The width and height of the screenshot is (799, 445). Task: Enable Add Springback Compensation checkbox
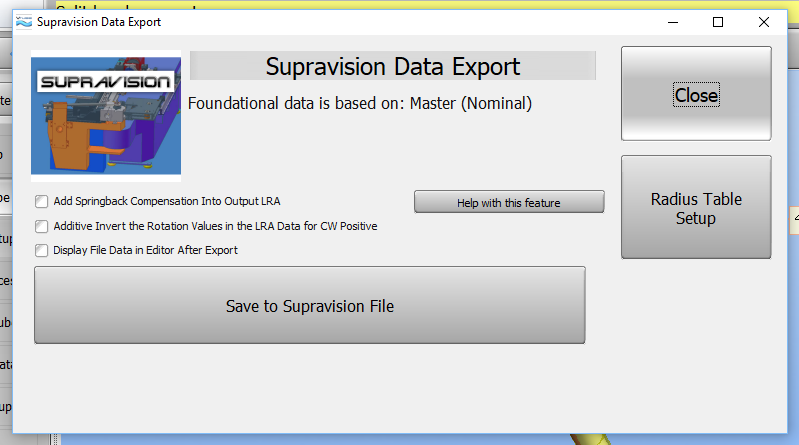click(x=42, y=202)
